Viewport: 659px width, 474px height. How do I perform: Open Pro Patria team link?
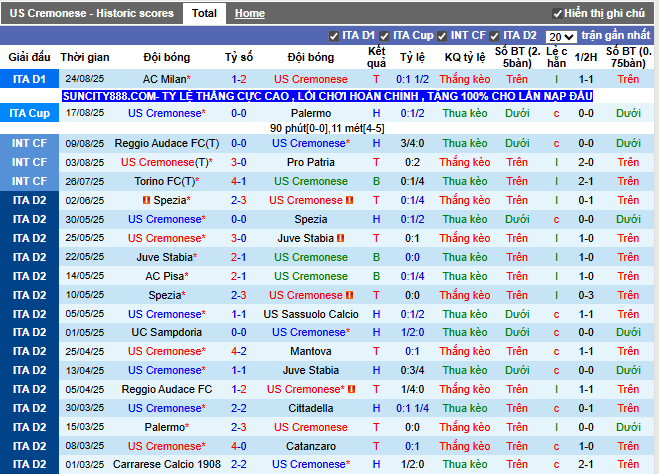coord(311,162)
